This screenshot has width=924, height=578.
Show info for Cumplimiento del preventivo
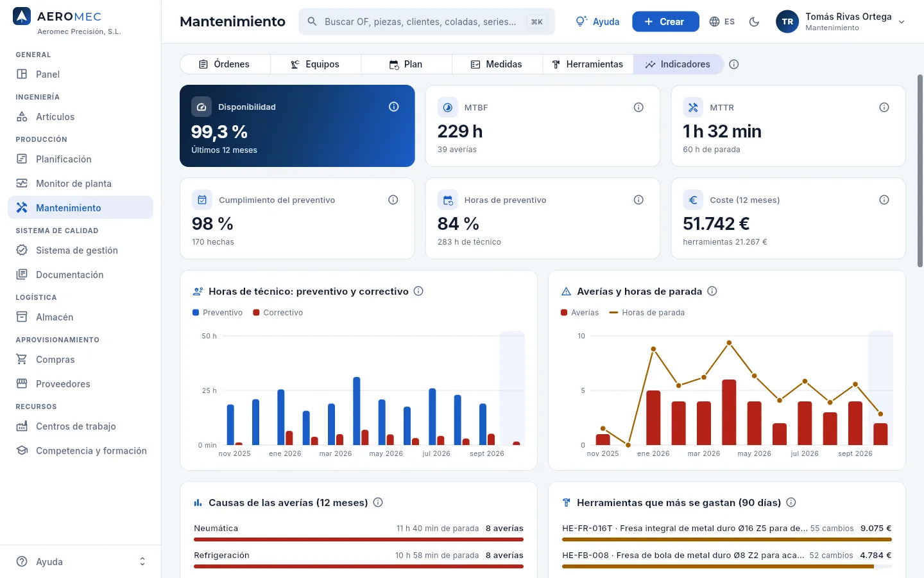click(393, 200)
